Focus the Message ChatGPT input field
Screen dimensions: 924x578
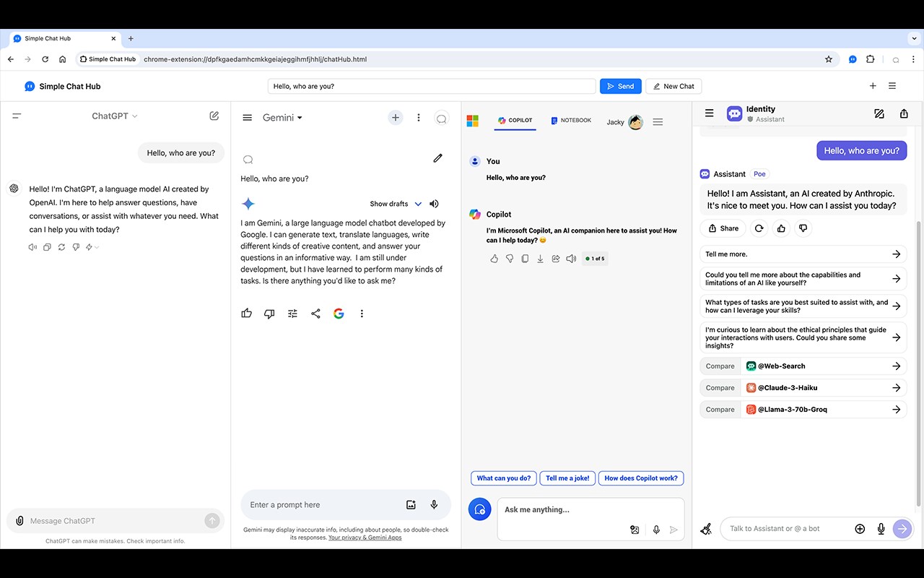coord(115,520)
